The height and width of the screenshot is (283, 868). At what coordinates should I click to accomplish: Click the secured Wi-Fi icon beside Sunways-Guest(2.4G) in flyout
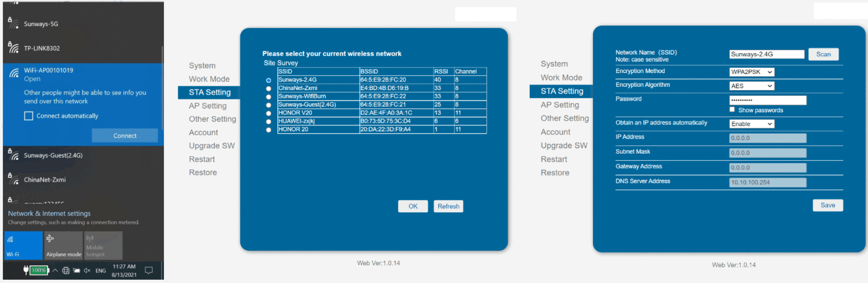point(13,155)
